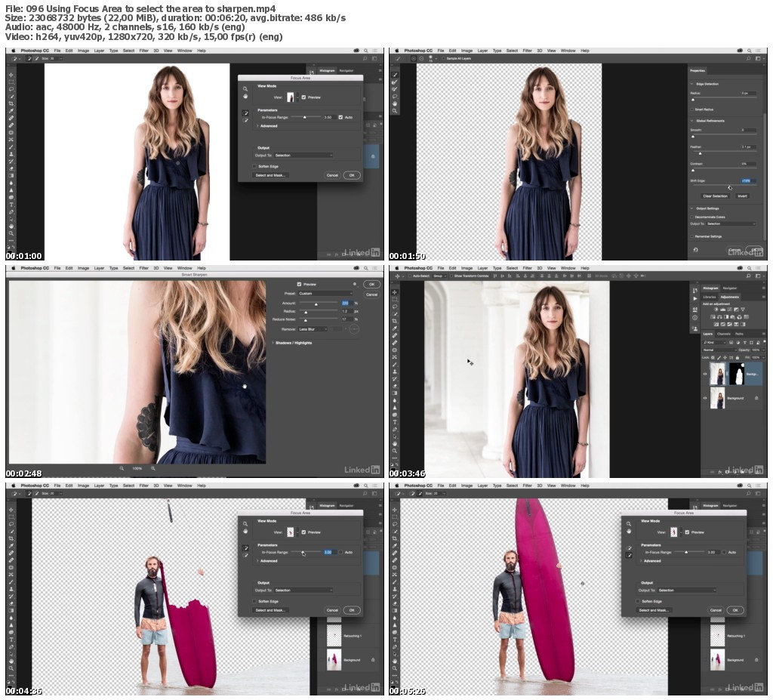Viewport: 773px width, 700px height.
Task: Add Brightness/Contrast adjustment in the 00:03:46 Adjustments panel
Action: [716, 310]
